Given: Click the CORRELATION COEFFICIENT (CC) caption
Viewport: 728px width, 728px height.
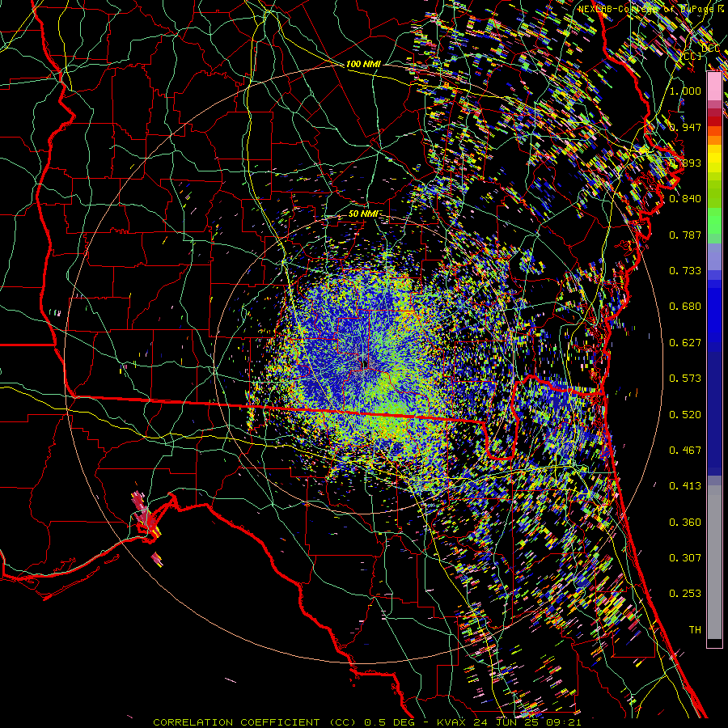Looking at the screenshot, I should tap(256, 722).
